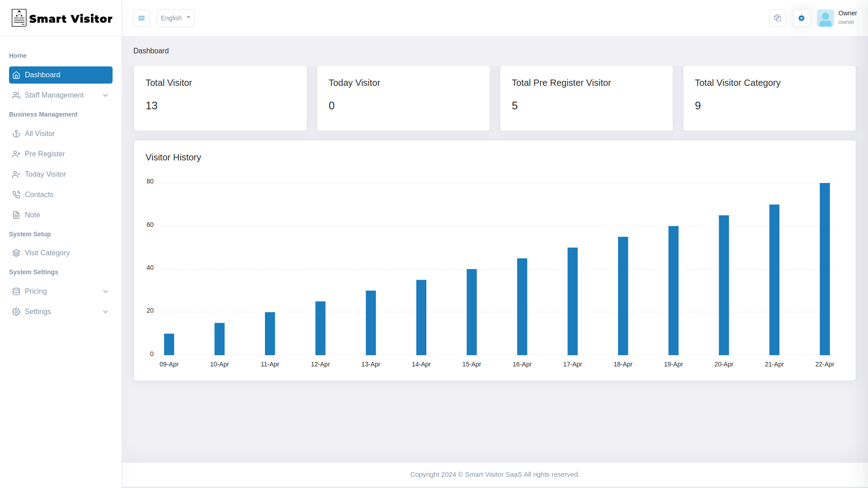Open Contacts using the phone icon
Screen dimensions: 868x488
tap(16, 194)
